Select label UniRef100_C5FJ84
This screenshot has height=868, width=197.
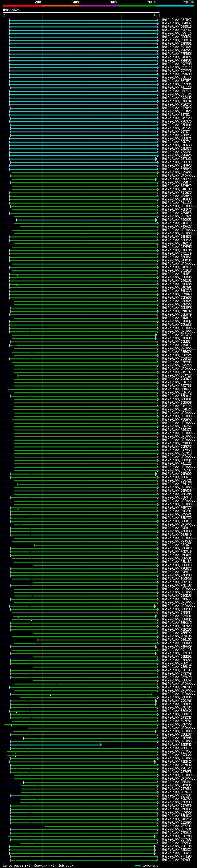click(177, 782)
